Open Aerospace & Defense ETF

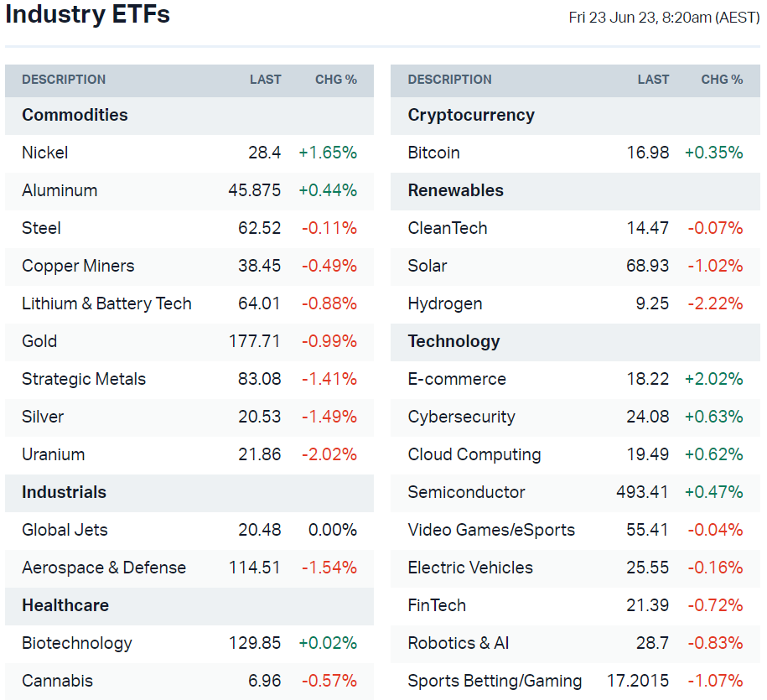[x=104, y=568]
